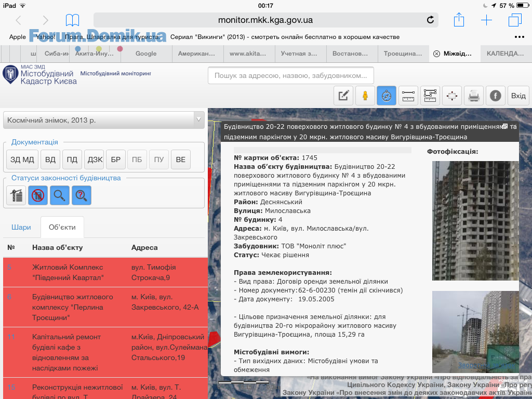Toggle the prohibited building status filter
The height and width of the screenshot is (399, 532).
37,195
